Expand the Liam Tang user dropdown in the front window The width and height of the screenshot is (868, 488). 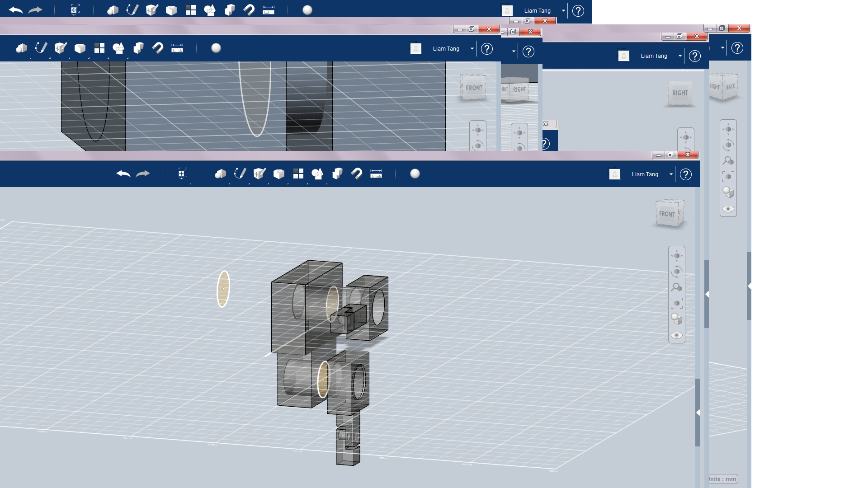[x=671, y=174]
